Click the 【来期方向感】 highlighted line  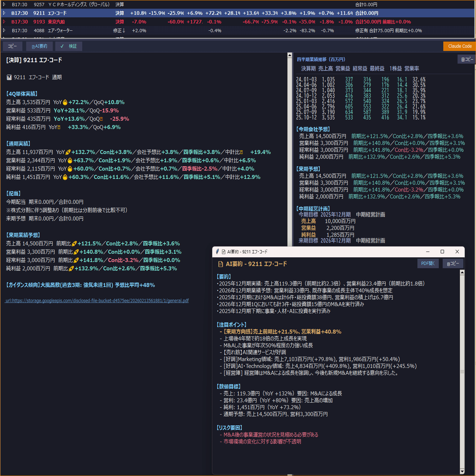[280, 331]
